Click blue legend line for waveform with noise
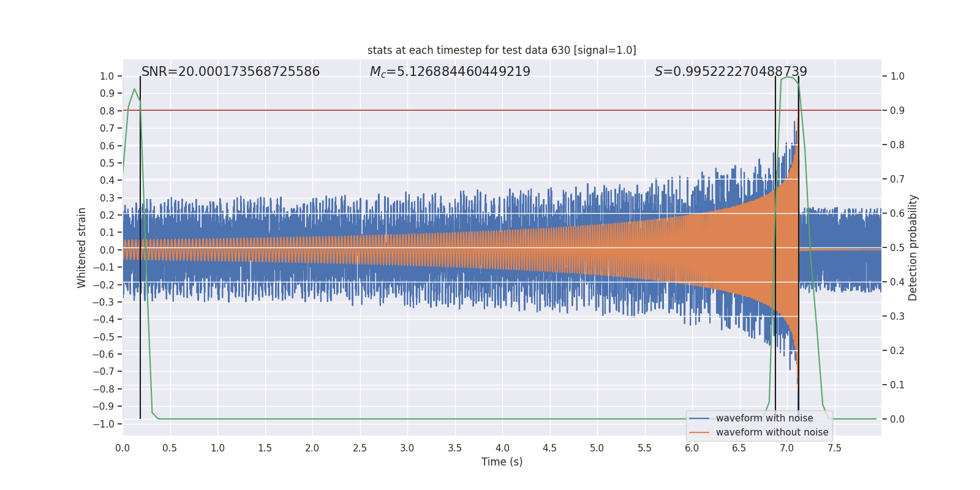 tap(699, 418)
